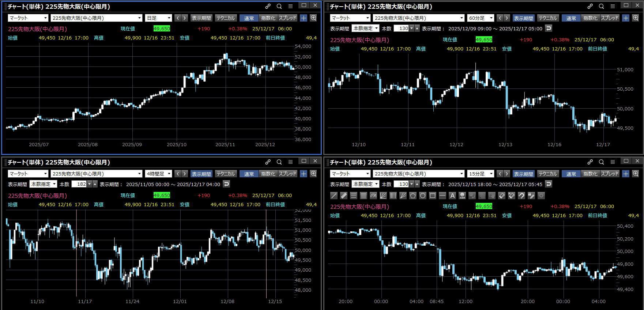Pick the pentagon shape drawing tool
Viewport: 644px width, 310px height.
pos(413,196)
